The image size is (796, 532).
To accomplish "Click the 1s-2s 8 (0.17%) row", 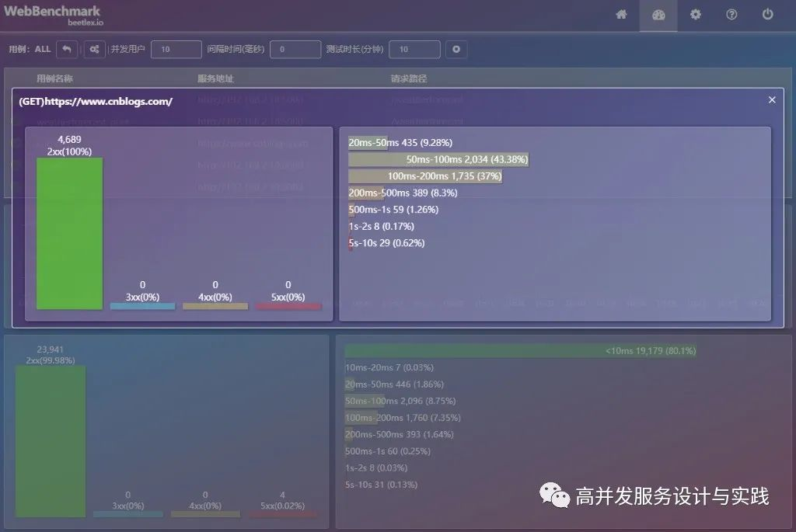I will pyautogui.click(x=381, y=226).
